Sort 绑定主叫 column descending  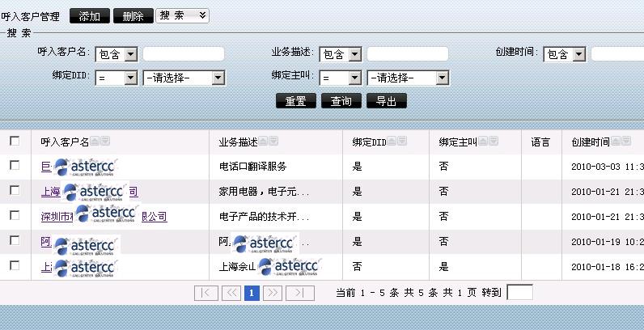494,142
